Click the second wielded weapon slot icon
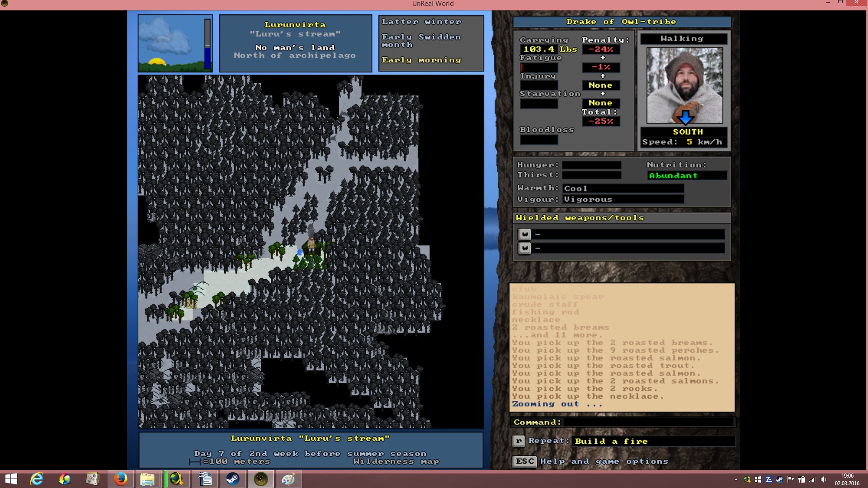The image size is (868, 488). coord(524,248)
